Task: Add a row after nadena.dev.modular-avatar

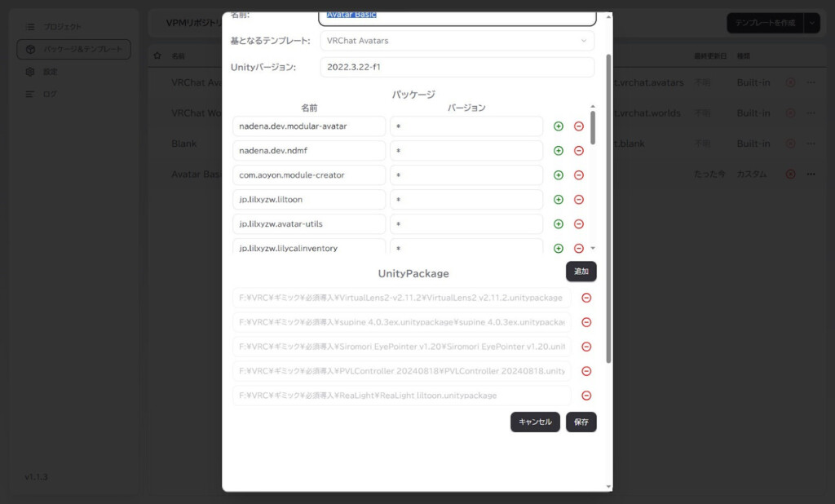Action: click(558, 126)
